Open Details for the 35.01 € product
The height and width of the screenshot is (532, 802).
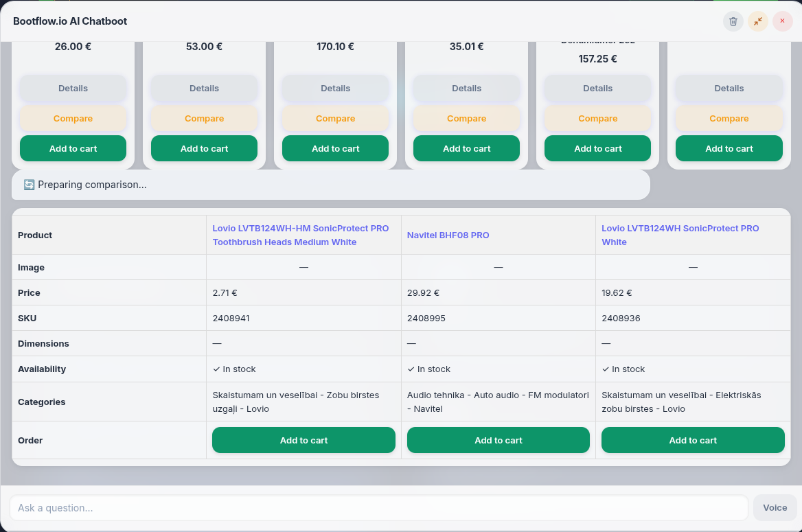(466, 89)
